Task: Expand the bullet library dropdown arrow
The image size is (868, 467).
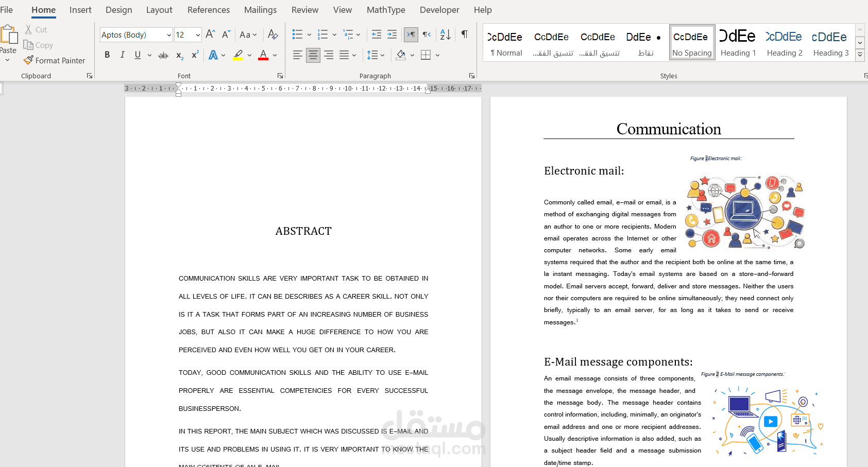Action: pyautogui.click(x=309, y=35)
